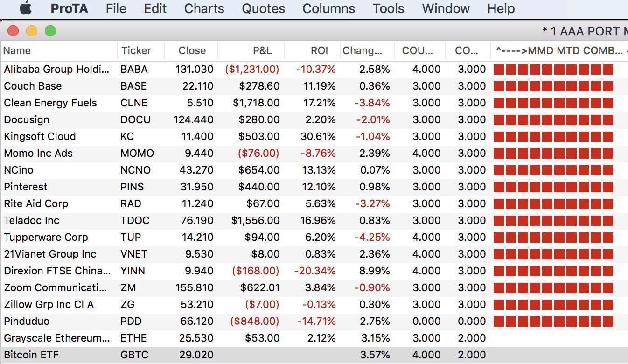Screen dimensions: 628x364
Task: Open the Charts menu
Action: click(204, 8)
